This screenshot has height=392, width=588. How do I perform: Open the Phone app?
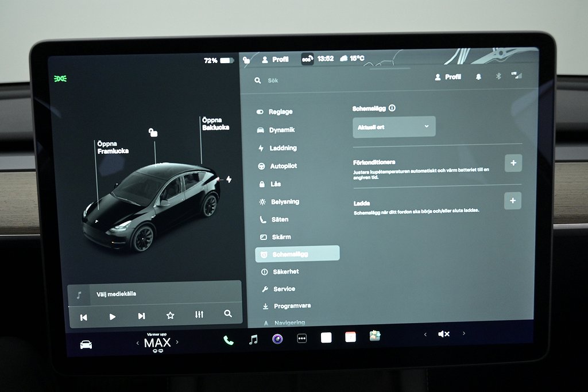coord(229,340)
